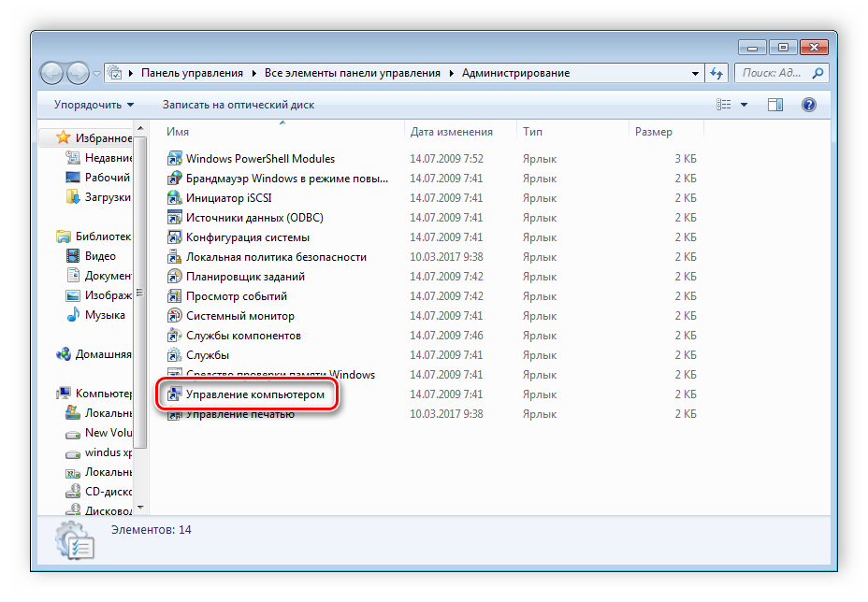Select the Инициатор iSCSI shortcut icon
Image resolution: width=868 pixels, height=602 pixels.
174,198
